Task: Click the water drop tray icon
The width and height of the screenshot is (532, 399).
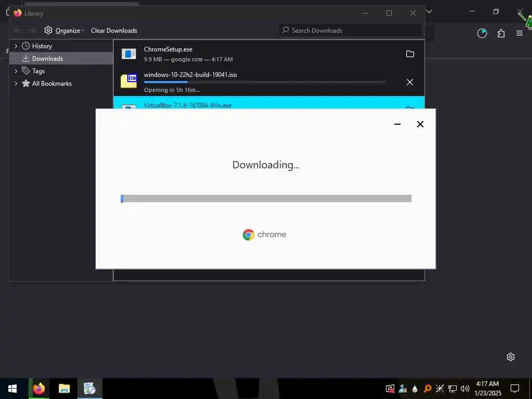Action: click(x=415, y=389)
